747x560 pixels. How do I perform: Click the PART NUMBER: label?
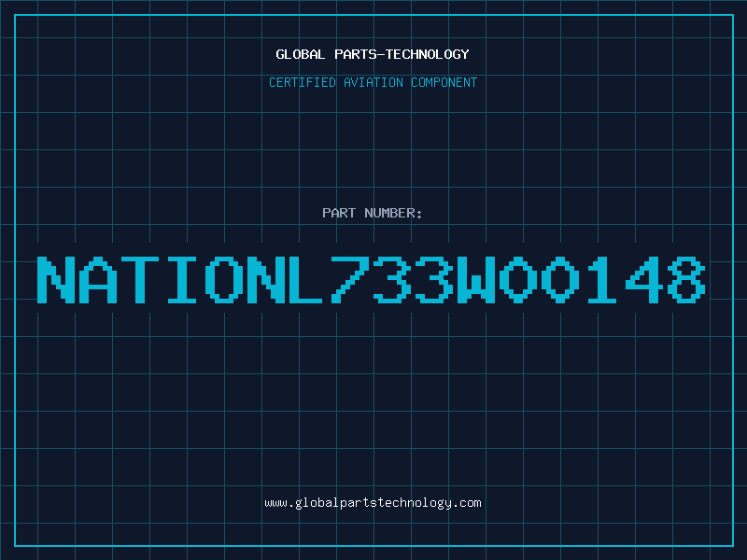click(372, 213)
